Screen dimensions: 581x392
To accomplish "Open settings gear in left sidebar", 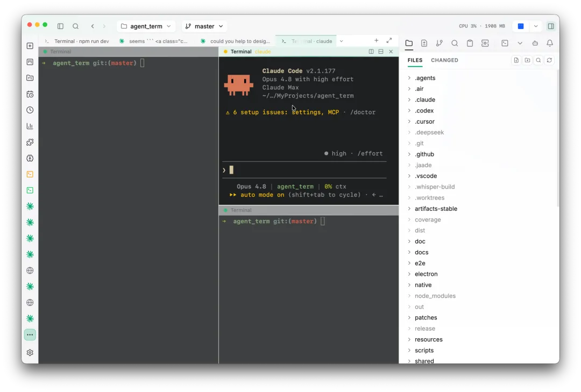I will click(30, 352).
